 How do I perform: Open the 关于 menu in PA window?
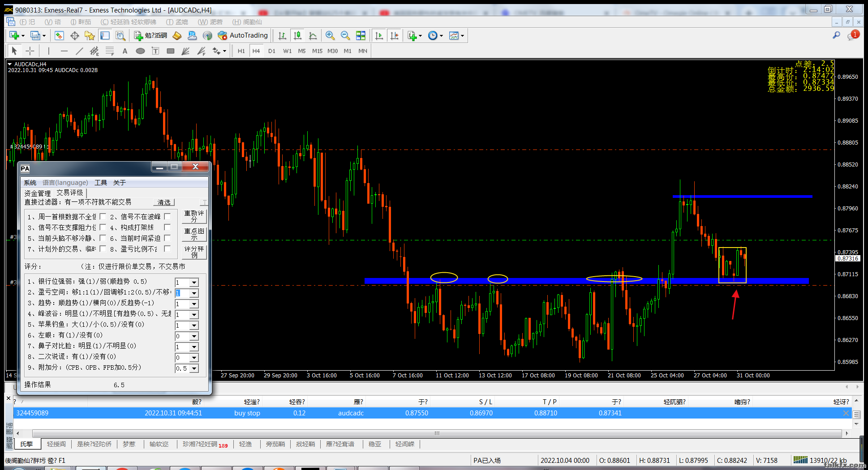[x=120, y=183]
